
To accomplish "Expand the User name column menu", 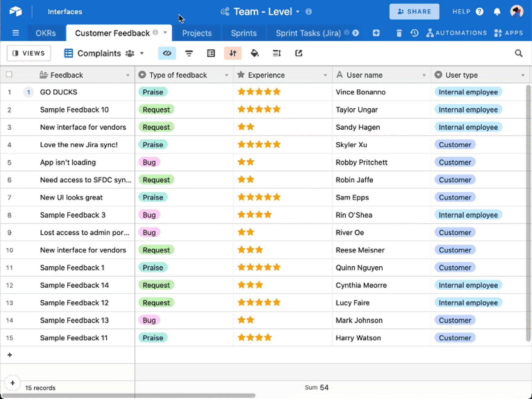I will (x=424, y=75).
